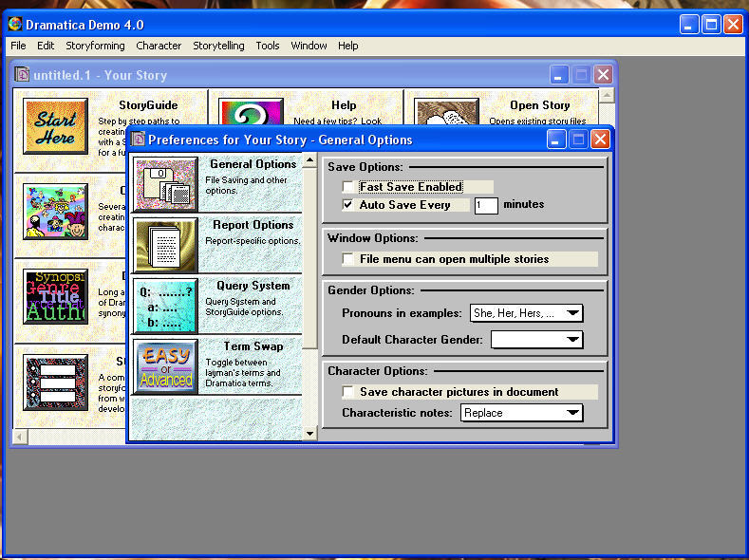The width and height of the screenshot is (749, 560).
Task: Click the Character Options section label
Action: click(378, 371)
